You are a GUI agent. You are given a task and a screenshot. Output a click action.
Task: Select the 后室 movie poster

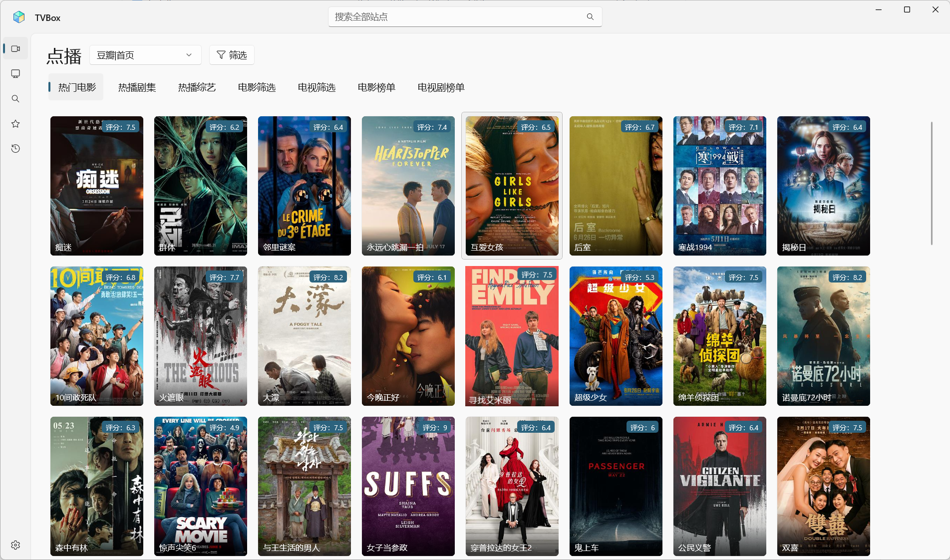click(616, 186)
